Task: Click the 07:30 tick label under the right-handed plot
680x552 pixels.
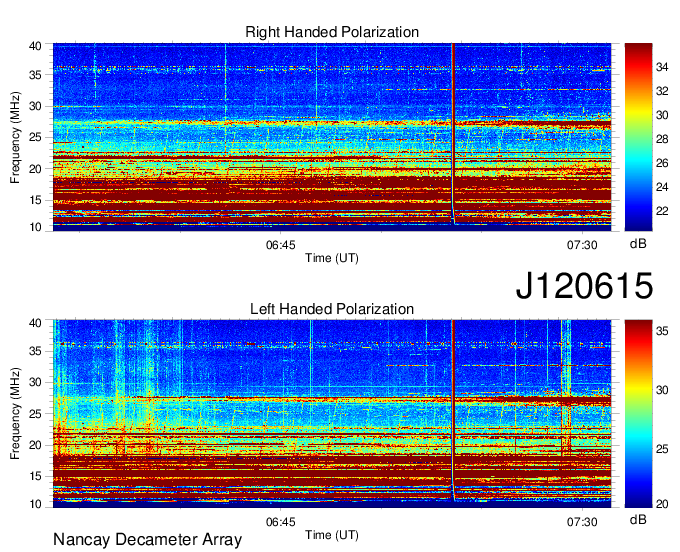Action: [x=582, y=245]
